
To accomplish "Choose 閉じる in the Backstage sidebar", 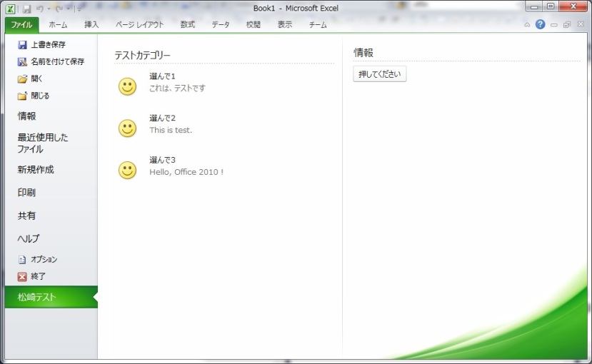I will click(x=40, y=96).
